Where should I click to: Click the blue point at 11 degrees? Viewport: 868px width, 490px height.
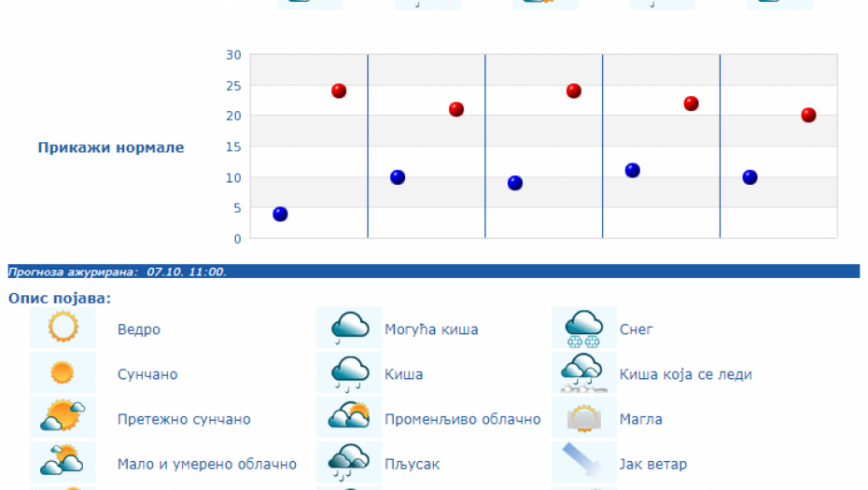click(x=633, y=170)
